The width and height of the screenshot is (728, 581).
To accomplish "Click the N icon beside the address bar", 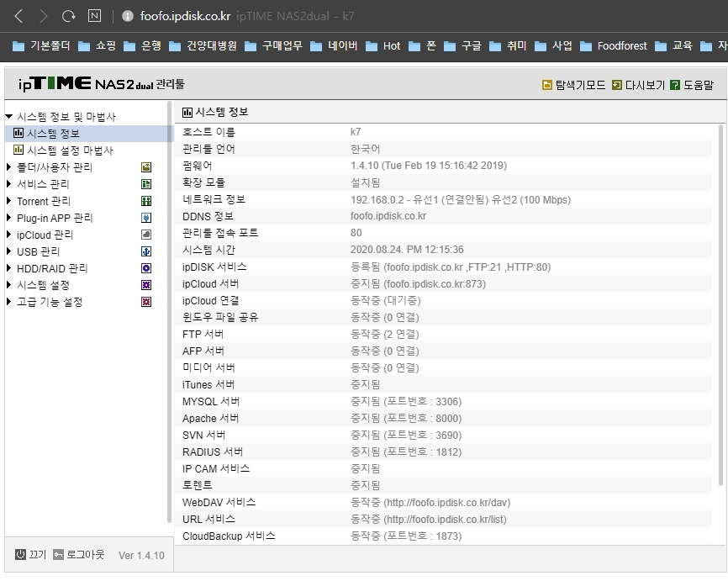I will click(94, 16).
